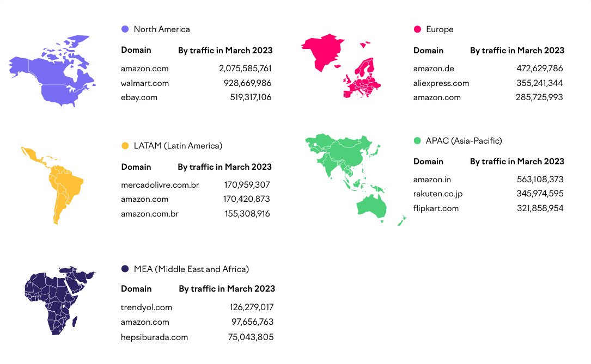This screenshot has height=364, width=591.
Task: Click rakuten.co.jp domain
Action: (x=438, y=194)
